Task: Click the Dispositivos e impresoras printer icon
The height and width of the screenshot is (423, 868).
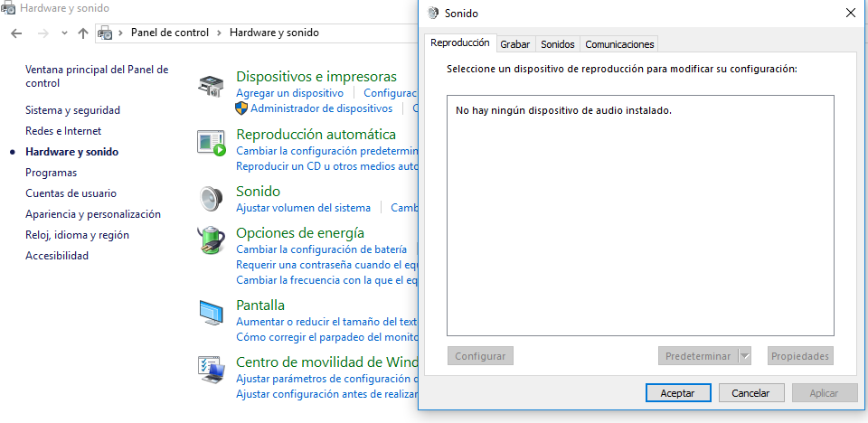Action: [x=211, y=86]
